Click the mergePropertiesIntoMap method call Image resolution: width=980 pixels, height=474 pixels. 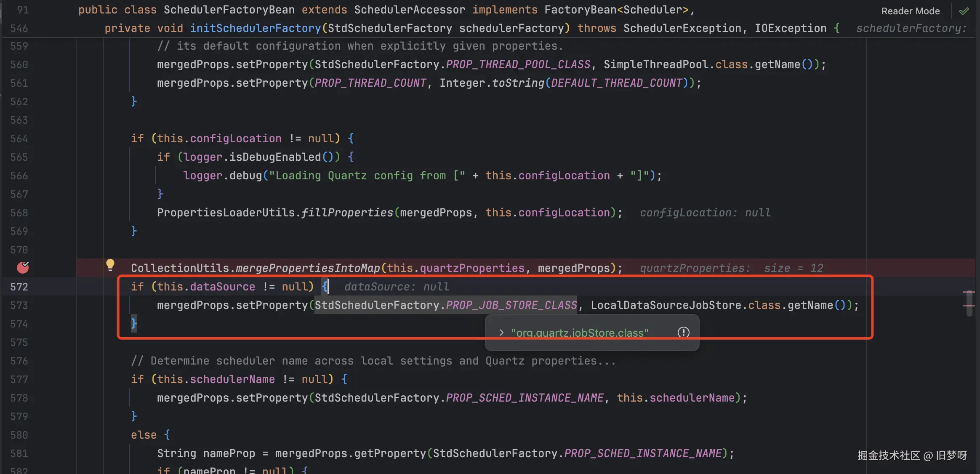point(308,268)
